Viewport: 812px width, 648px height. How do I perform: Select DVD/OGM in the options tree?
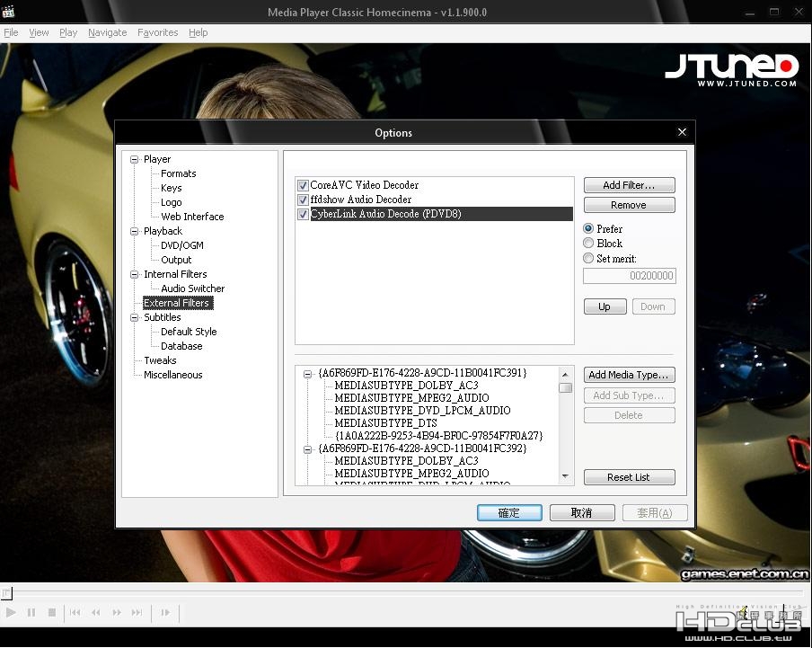click(x=181, y=245)
